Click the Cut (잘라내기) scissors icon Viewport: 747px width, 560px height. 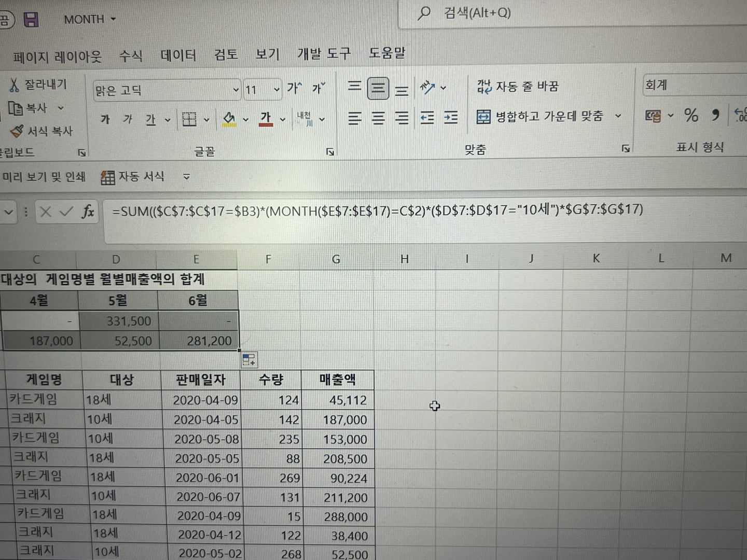[x=14, y=85]
